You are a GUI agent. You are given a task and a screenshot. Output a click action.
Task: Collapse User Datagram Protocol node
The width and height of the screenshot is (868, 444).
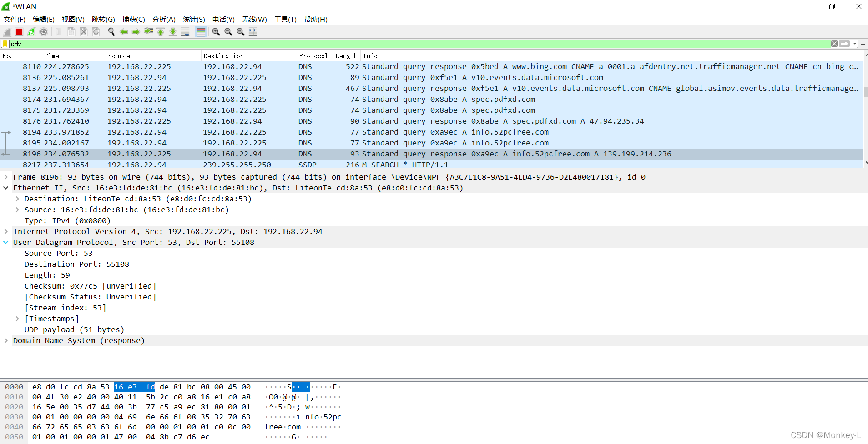click(x=6, y=242)
